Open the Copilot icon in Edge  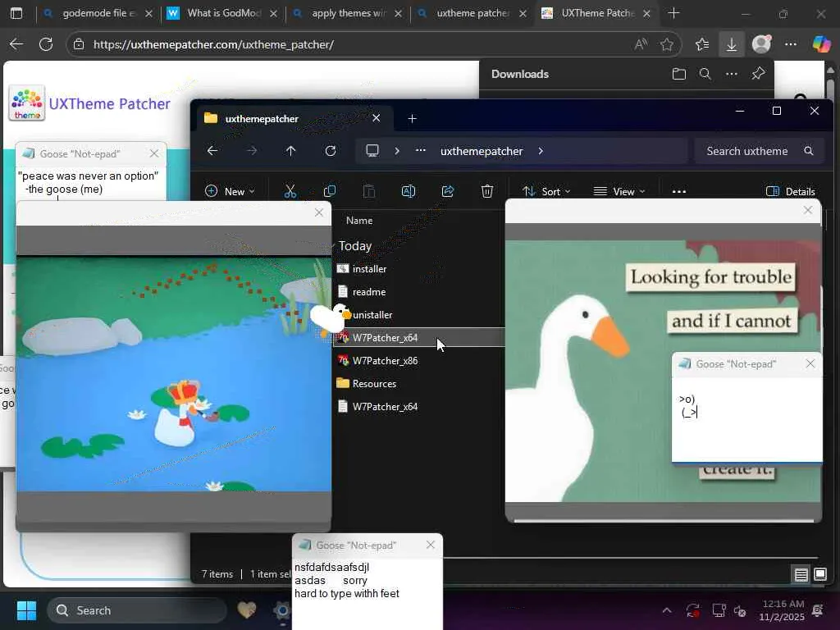821,44
